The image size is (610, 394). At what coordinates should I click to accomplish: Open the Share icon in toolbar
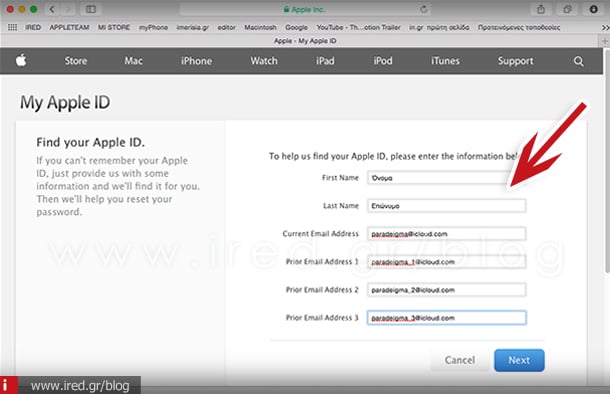(541, 9)
